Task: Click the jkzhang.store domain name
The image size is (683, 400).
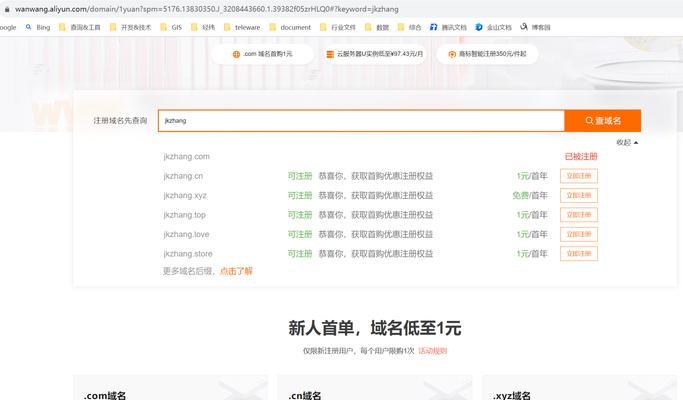Action: 188,254
